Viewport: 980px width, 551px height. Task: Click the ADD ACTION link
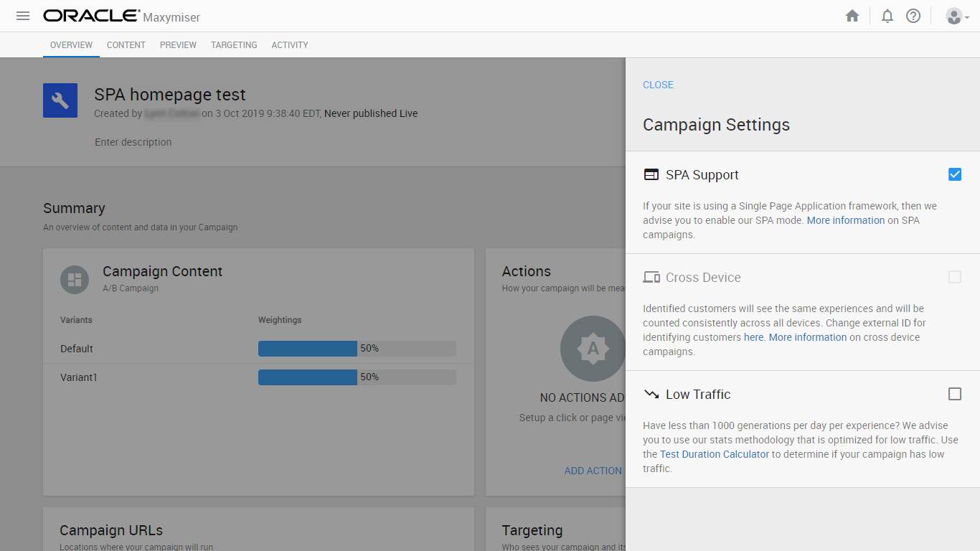[593, 471]
